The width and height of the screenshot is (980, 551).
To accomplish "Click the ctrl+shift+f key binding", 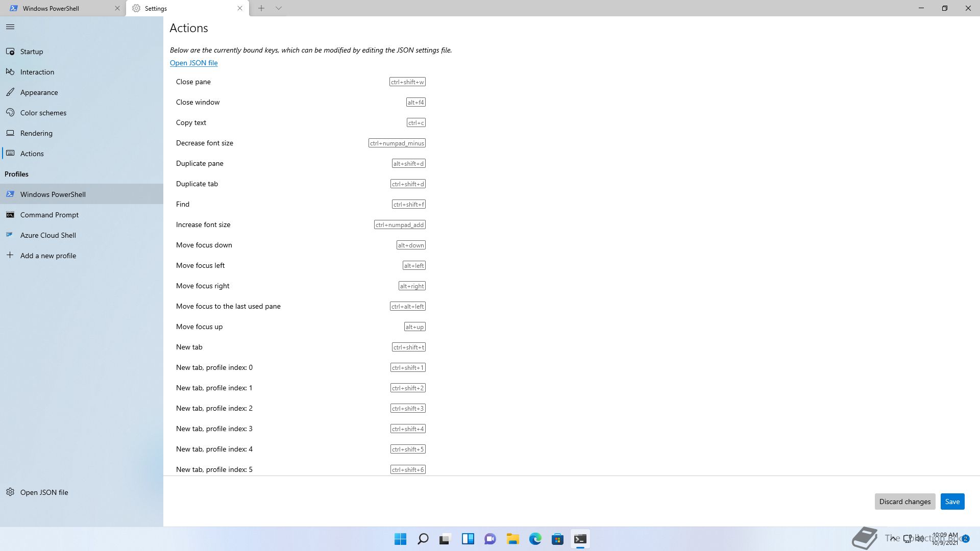I will 408,204.
